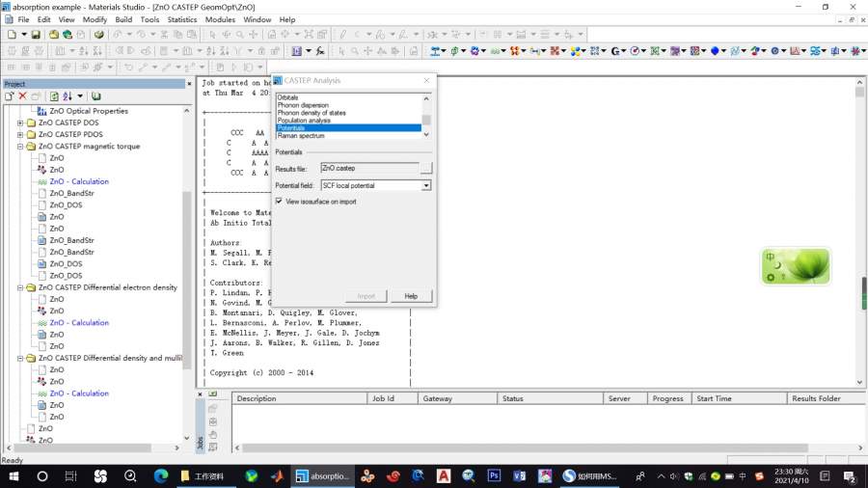
Task: Collapse the ZnO CASTEP magnetic torque folder
Action: (x=20, y=147)
